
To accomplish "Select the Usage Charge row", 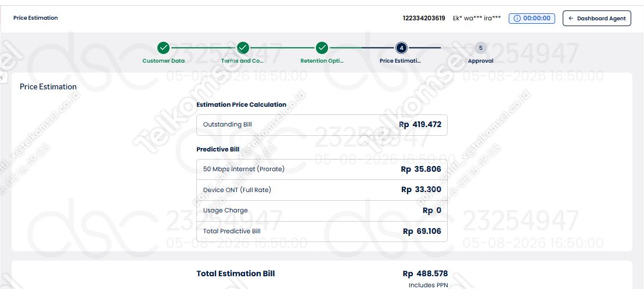I will pyautogui.click(x=322, y=211).
